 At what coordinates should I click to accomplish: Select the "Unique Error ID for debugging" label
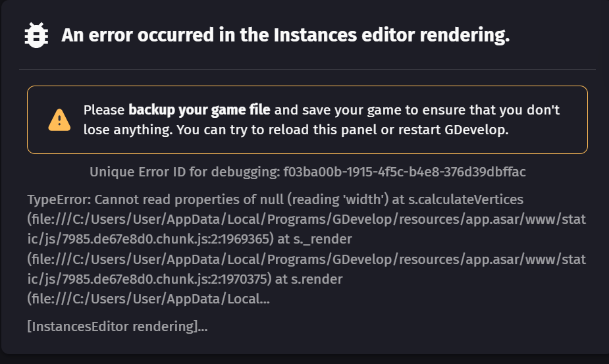[184, 172]
